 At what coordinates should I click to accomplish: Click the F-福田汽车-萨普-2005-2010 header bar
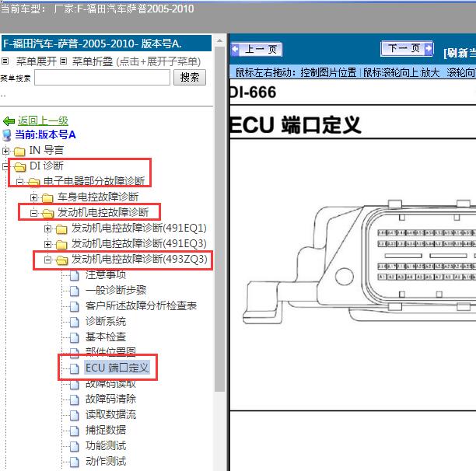(x=107, y=44)
